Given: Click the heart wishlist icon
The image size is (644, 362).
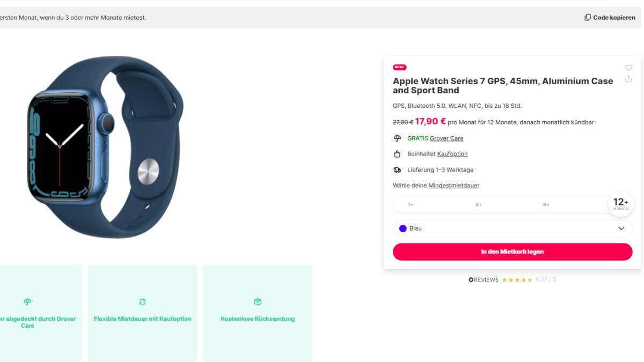Looking at the screenshot, I should [x=628, y=68].
